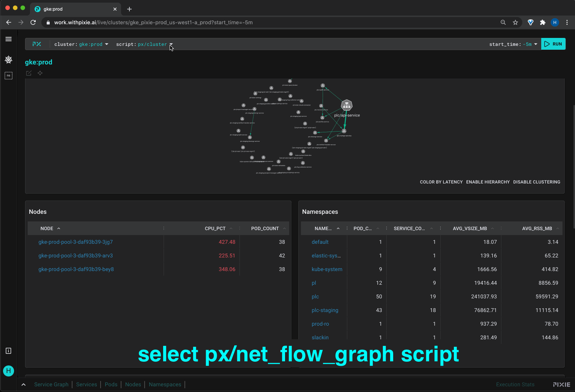Expand the start_time -5m dropdown
This screenshot has height=392, width=575.
click(513, 44)
